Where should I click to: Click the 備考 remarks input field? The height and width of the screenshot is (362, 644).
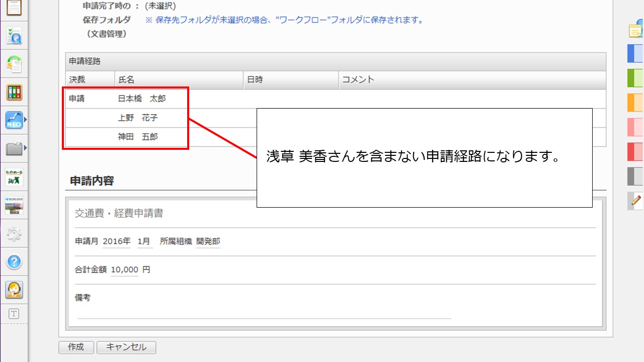264,312
